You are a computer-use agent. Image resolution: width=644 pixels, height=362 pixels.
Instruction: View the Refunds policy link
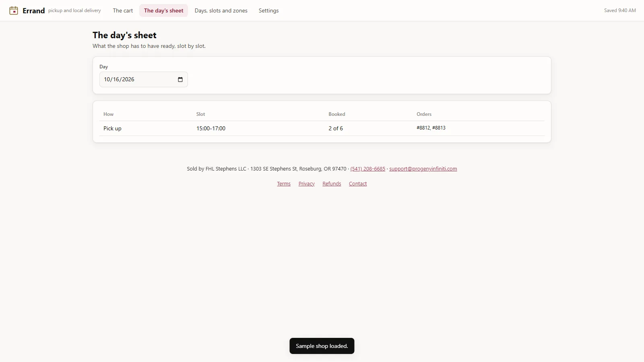pyautogui.click(x=332, y=184)
